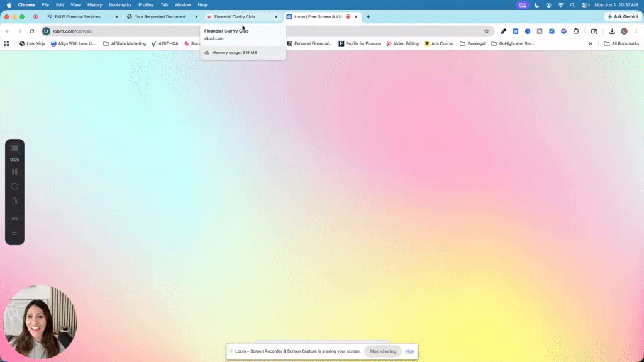Bookmark this page with the star

click(487, 31)
